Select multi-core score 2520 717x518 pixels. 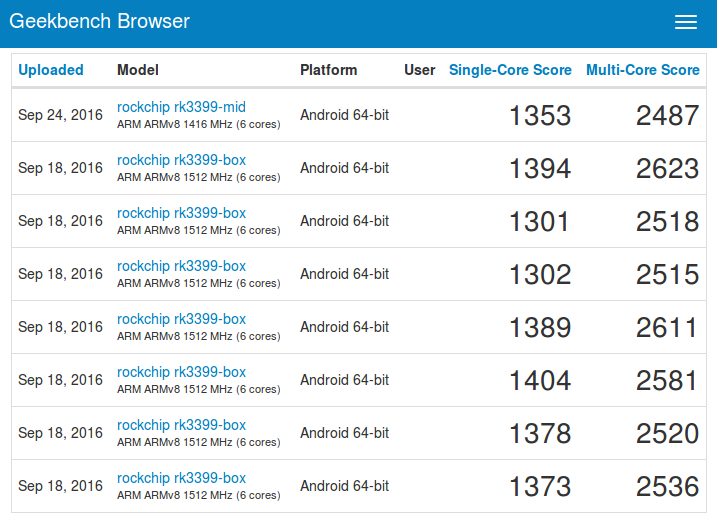point(667,433)
